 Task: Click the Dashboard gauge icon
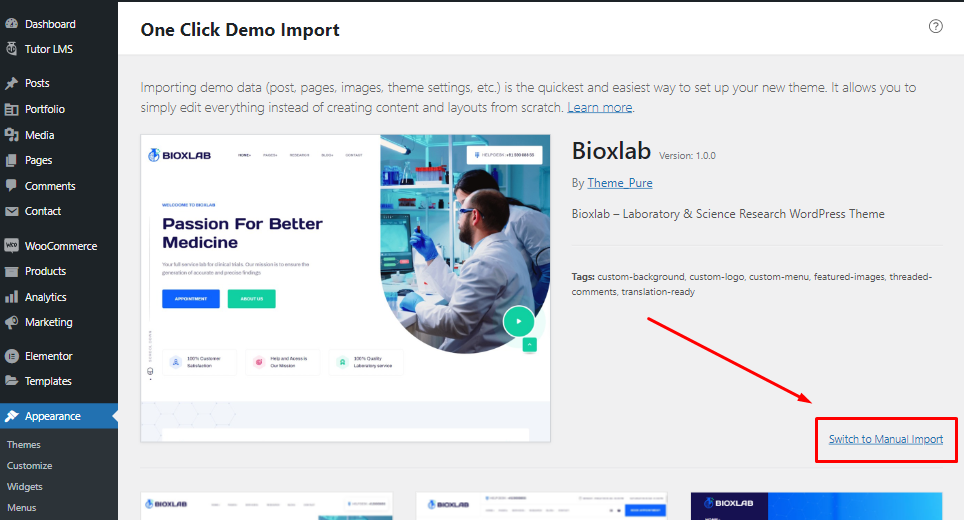coord(11,24)
